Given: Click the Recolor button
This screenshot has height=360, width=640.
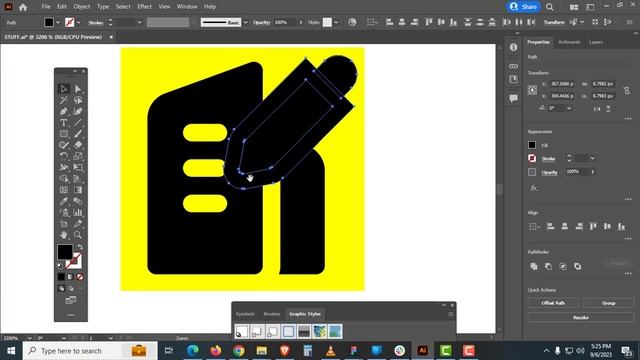Looking at the screenshot, I should click(581, 317).
